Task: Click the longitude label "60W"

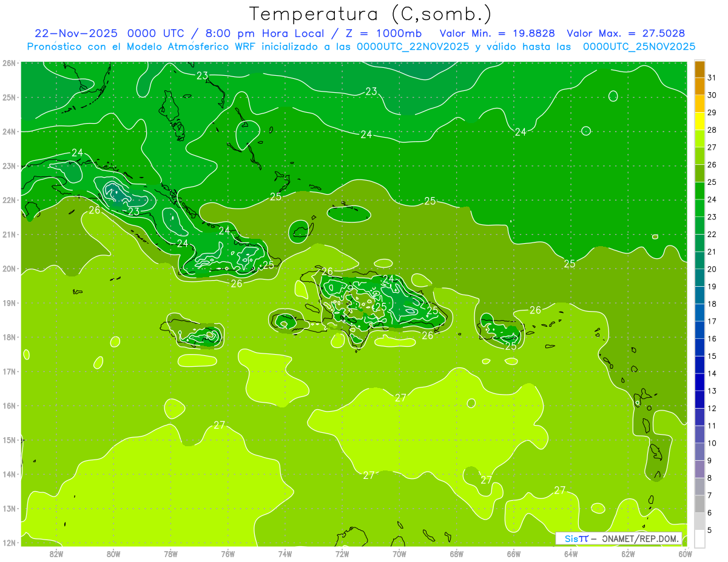Action: pos(686,553)
